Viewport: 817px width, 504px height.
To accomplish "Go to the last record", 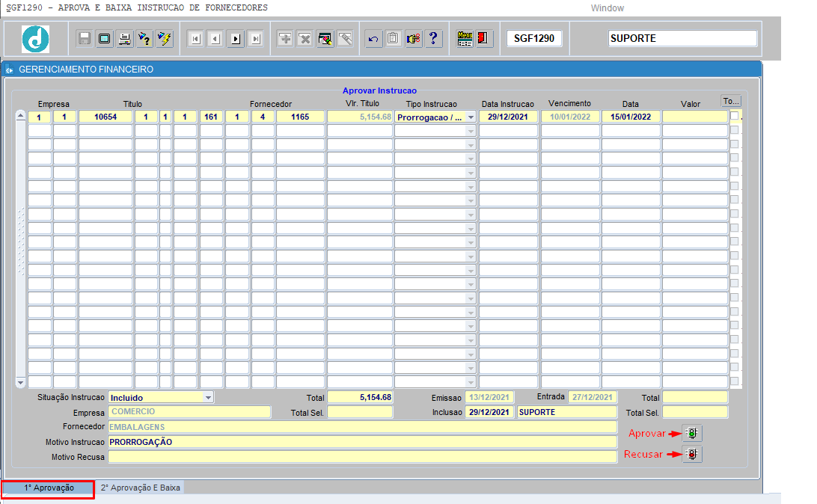I will (255, 39).
